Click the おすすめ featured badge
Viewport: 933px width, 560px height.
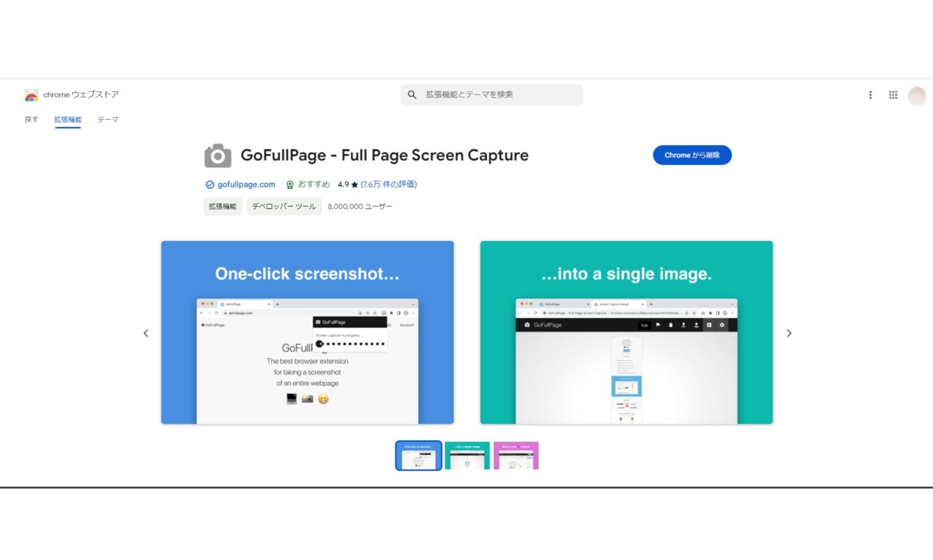[x=309, y=184]
